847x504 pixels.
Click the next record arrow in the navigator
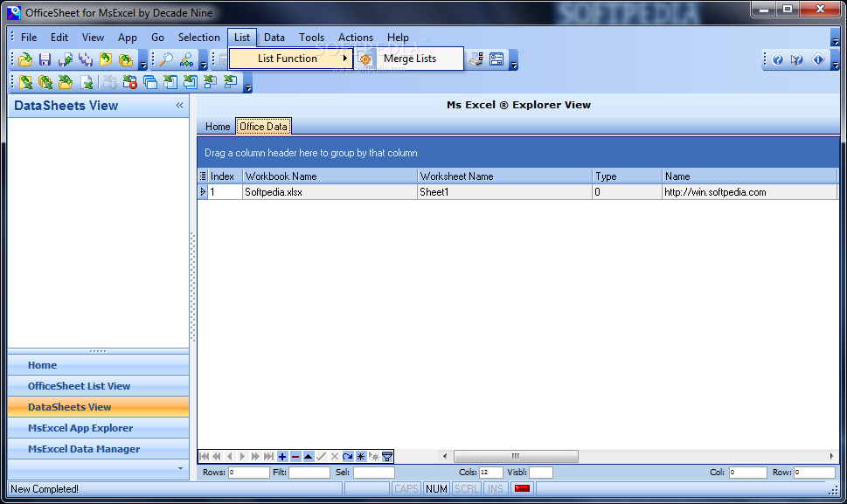click(x=242, y=457)
